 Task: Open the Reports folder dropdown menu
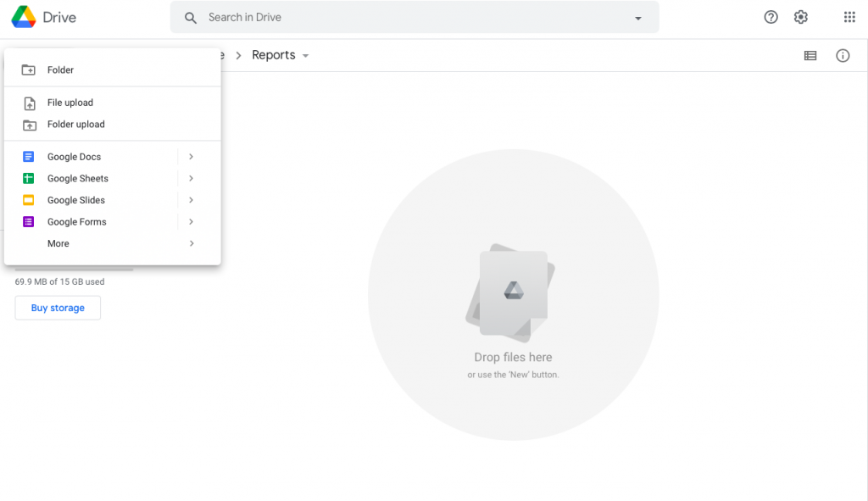(x=303, y=54)
